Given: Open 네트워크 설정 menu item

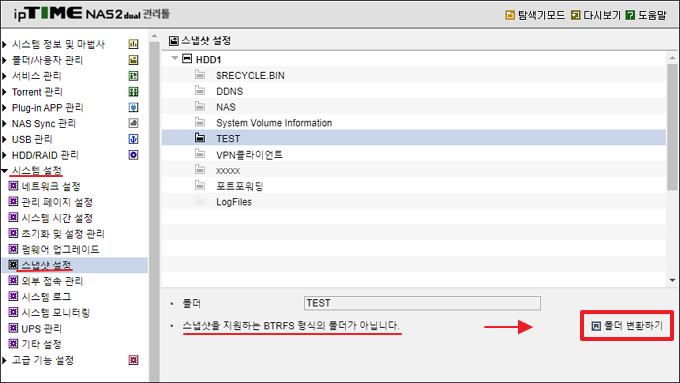Looking at the screenshot, I should tap(51, 187).
